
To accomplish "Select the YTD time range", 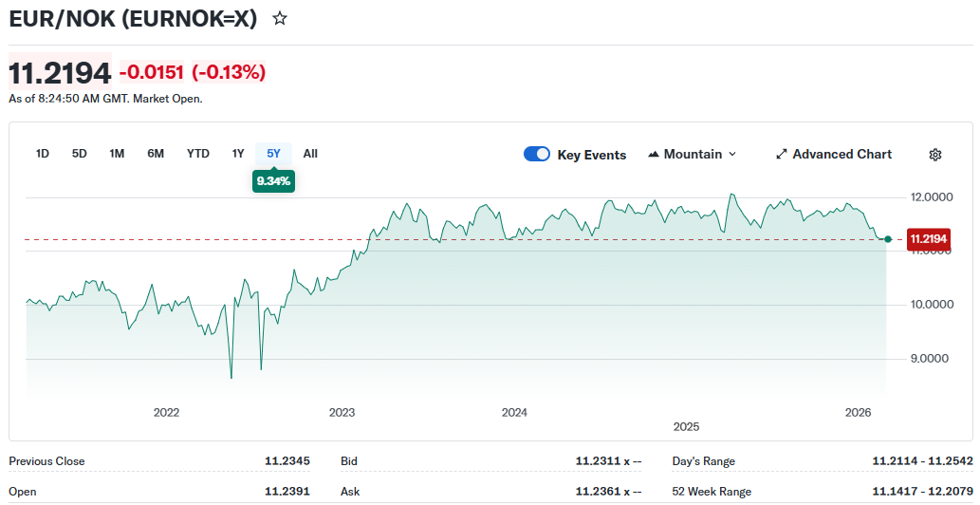I will [198, 154].
